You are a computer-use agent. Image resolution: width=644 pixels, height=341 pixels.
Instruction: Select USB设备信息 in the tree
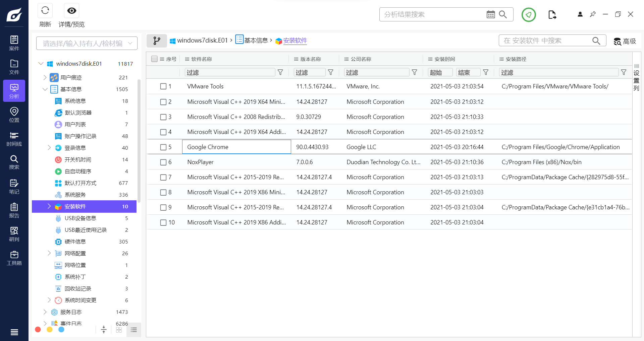(80, 218)
